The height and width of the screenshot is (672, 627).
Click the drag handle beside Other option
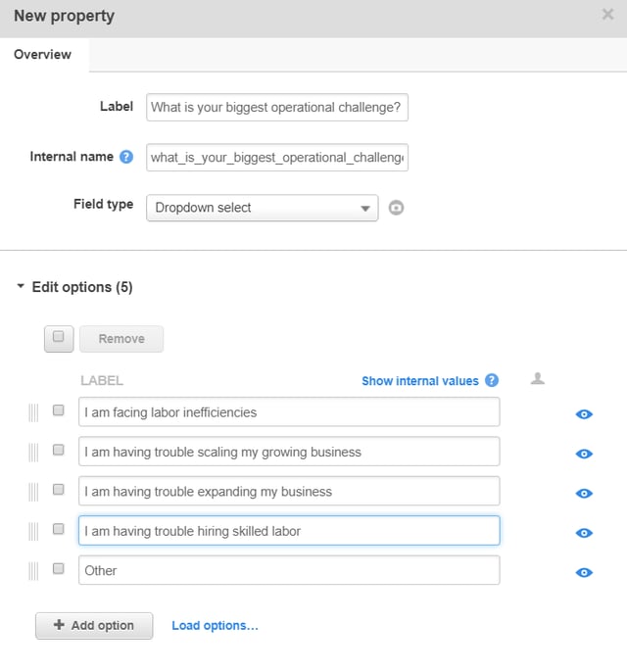click(x=33, y=571)
